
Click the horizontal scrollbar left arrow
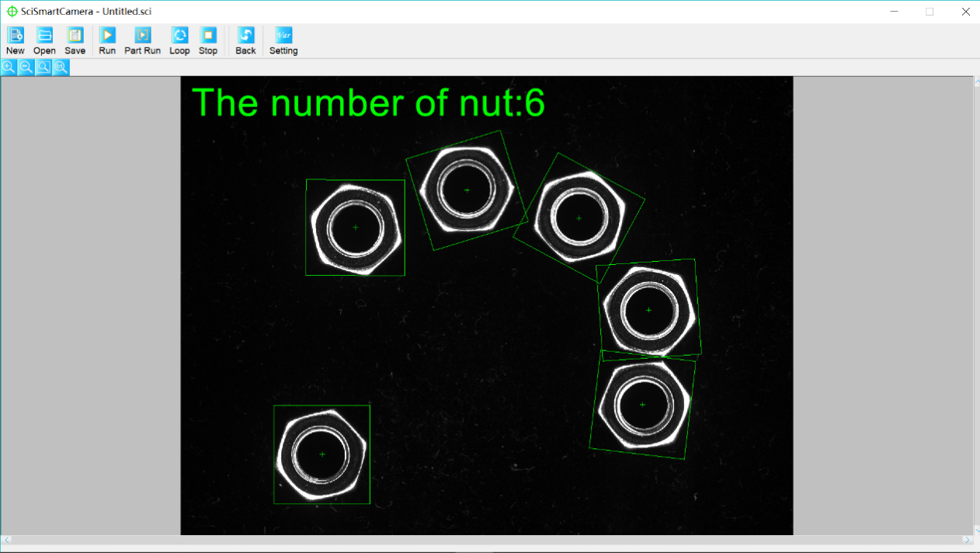(7, 540)
